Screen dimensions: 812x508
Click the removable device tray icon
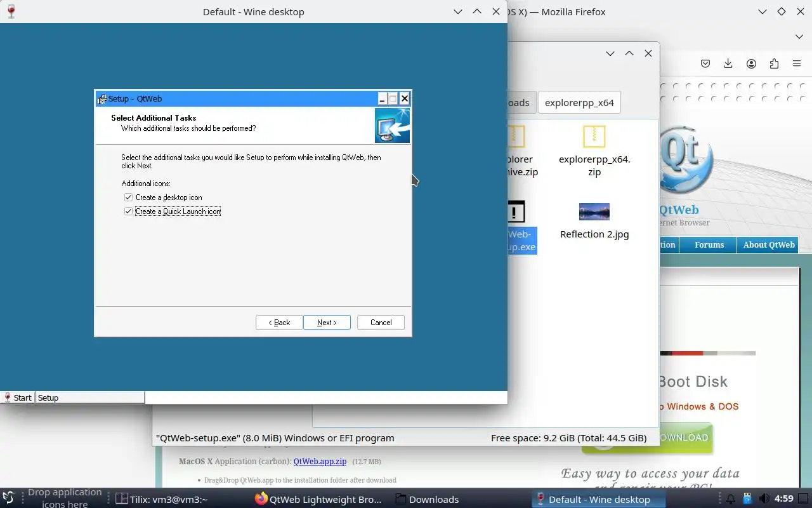pyautogui.click(x=747, y=499)
